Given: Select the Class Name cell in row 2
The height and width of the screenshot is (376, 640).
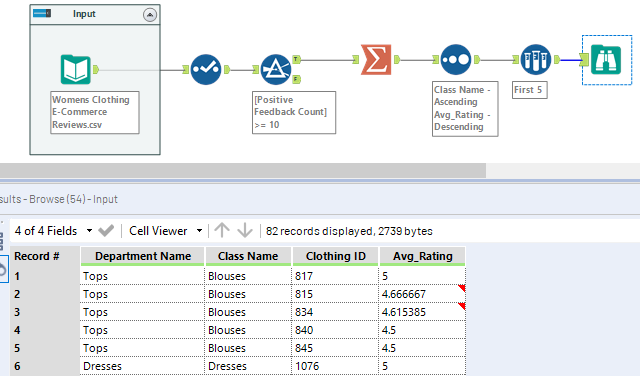Looking at the screenshot, I should [248, 294].
